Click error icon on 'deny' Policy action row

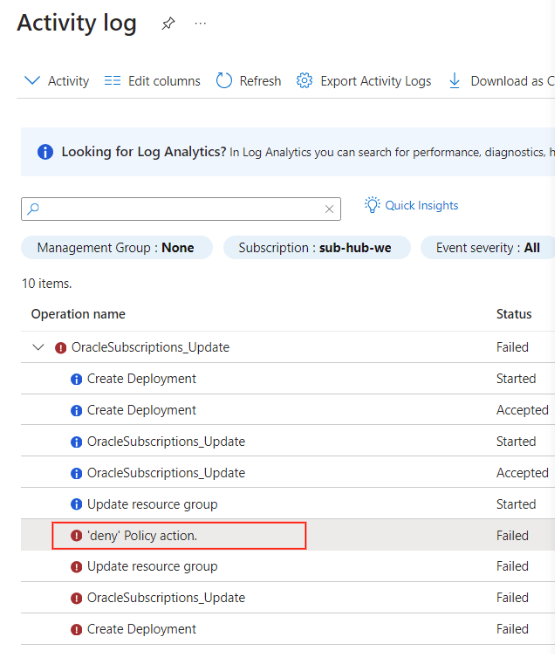point(76,536)
